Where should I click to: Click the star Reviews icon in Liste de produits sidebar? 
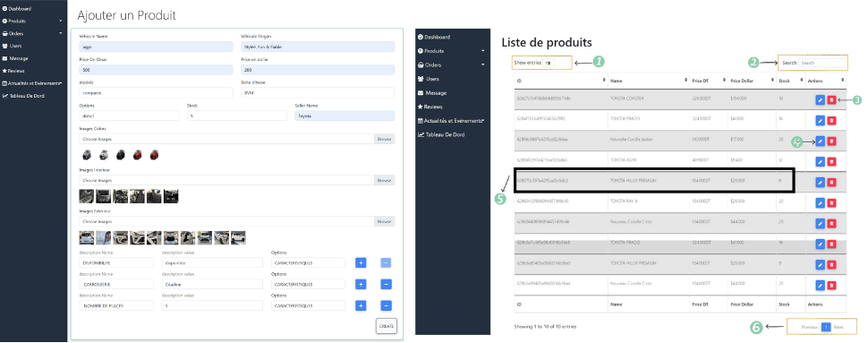(421, 107)
